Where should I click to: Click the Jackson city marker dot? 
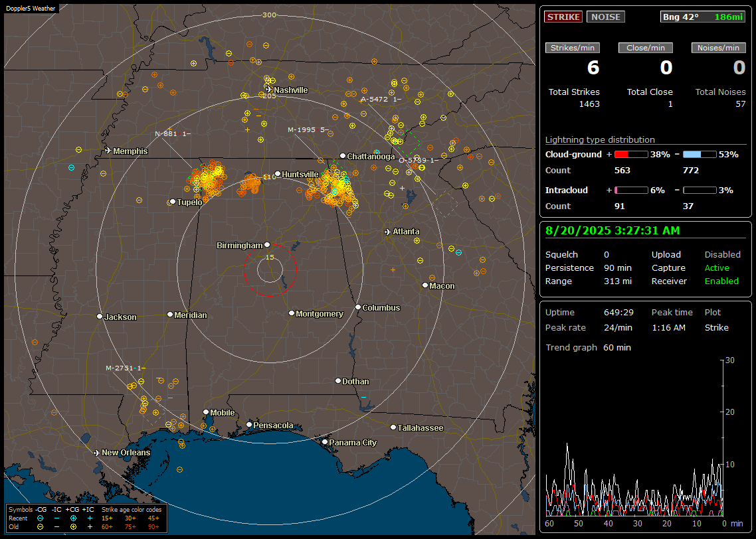click(x=100, y=317)
